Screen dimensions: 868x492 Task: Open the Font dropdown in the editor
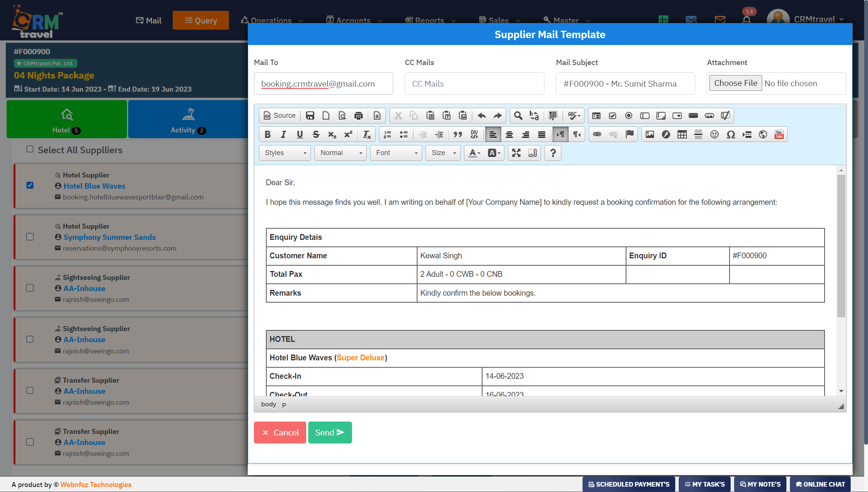tap(396, 153)
